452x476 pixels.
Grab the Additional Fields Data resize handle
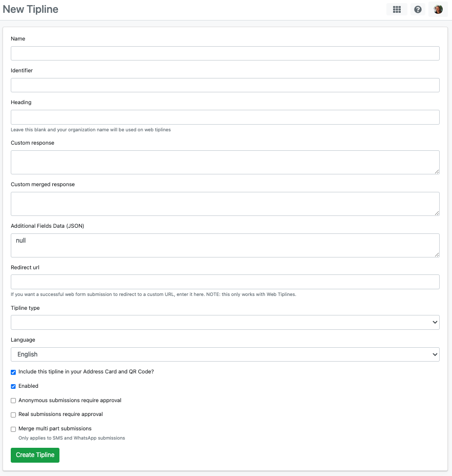coord(437,254)
